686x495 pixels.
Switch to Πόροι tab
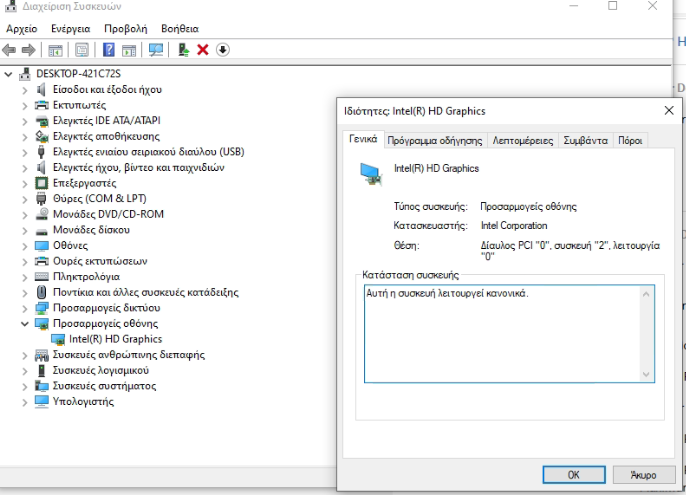coord(630,140)
